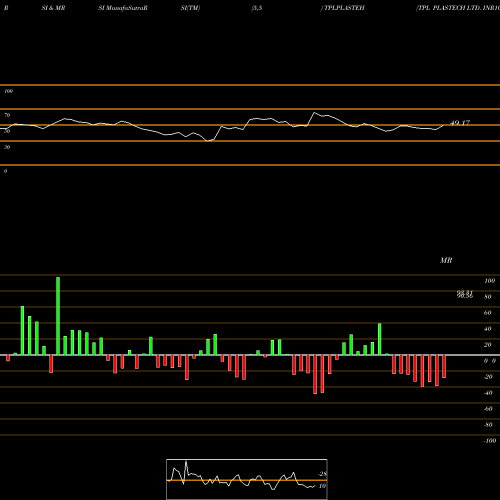The width and height of the screenshot is (500, 500).
Task: Click the MR axis label '100'
Action: tap(489, 281)
